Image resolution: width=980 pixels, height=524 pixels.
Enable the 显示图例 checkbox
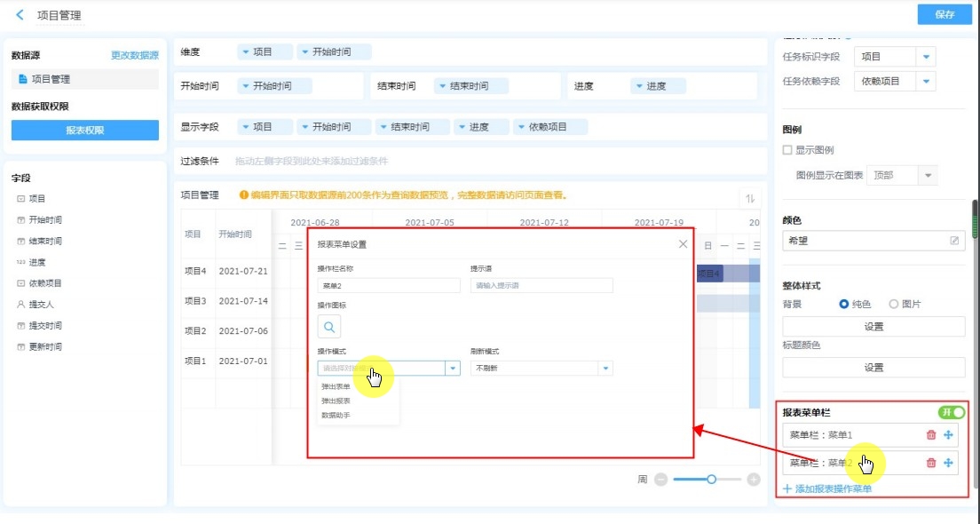pyautogui.click(x=787, y=150)
